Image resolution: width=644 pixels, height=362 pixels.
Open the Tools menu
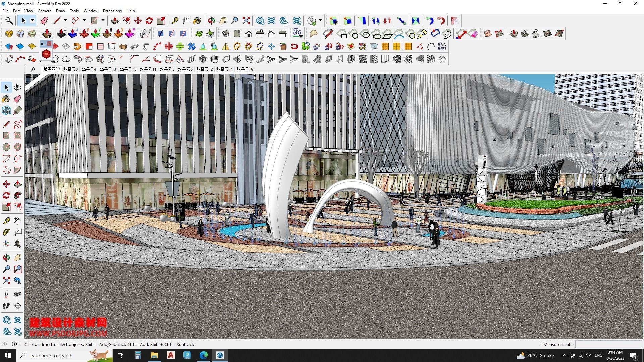click(74, 11)
